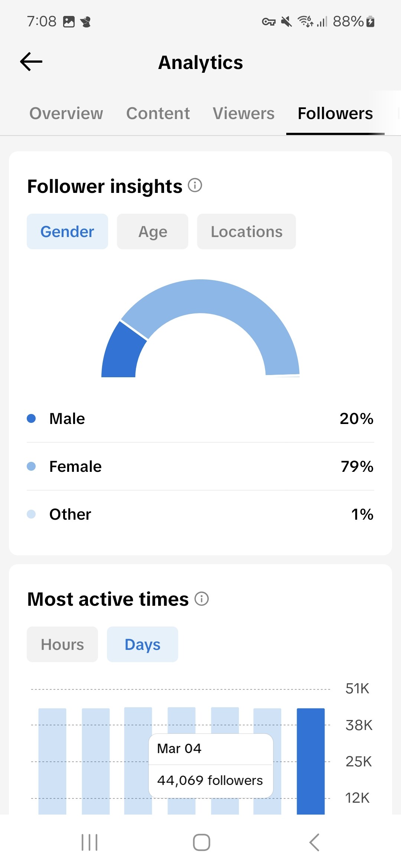Select the Gender filter chip

pyautogui.click(x=67, y=231)
